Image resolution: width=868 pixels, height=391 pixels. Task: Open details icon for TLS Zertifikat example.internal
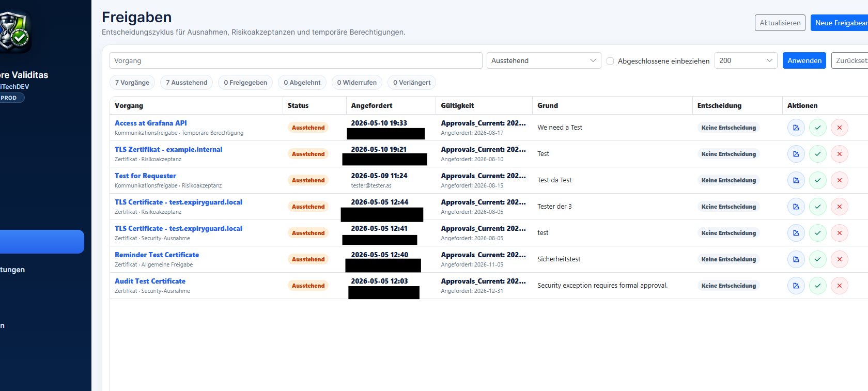pos(796,154)
